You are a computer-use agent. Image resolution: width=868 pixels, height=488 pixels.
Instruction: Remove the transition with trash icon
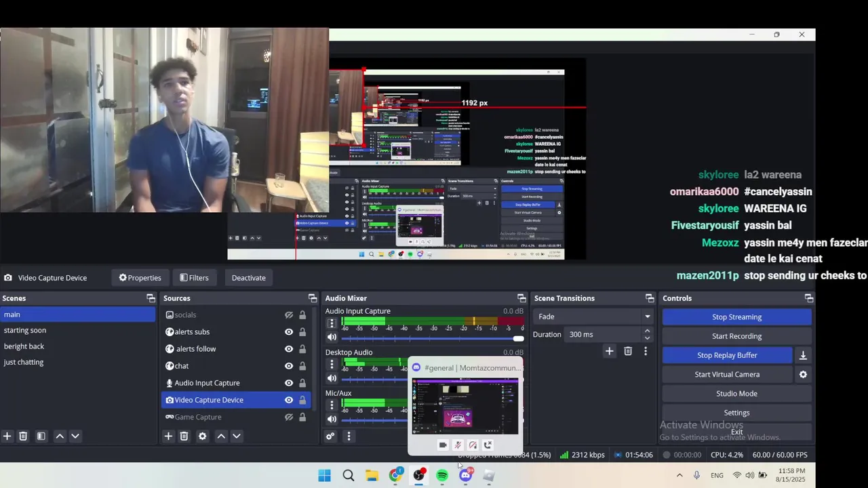(x=628, y=351)
